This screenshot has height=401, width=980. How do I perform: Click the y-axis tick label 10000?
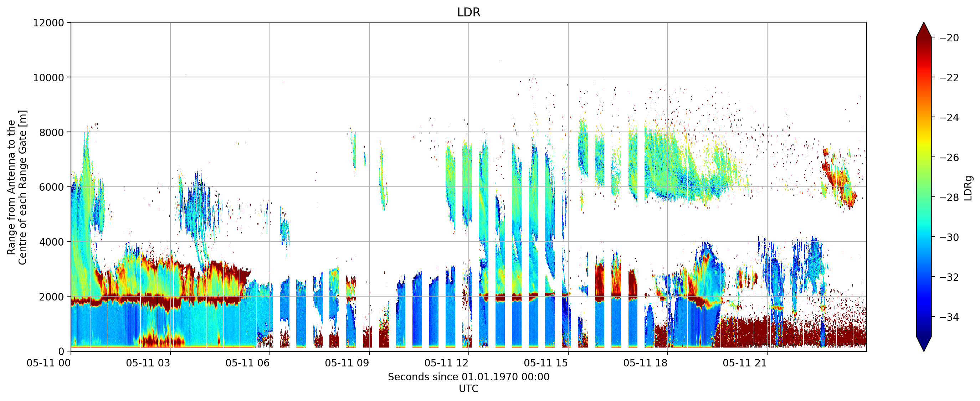point(48,78)
